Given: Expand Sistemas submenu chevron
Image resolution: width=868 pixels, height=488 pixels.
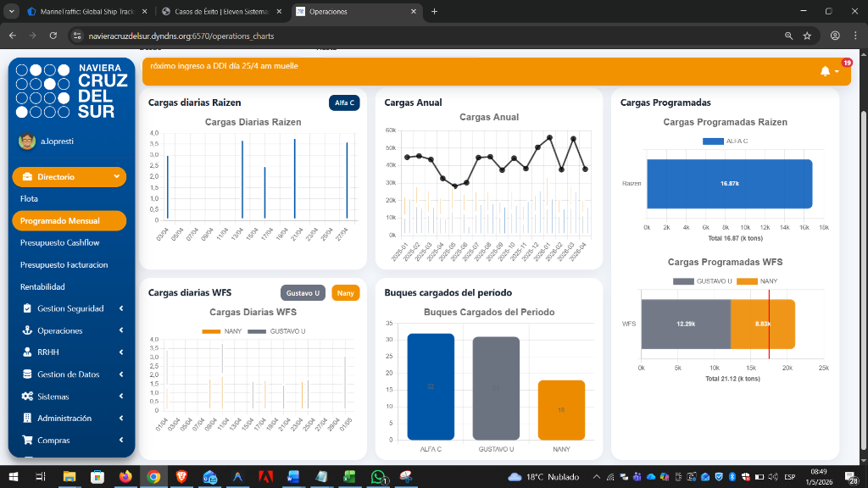Looking at the screenshot, I should tap(120, 396).
